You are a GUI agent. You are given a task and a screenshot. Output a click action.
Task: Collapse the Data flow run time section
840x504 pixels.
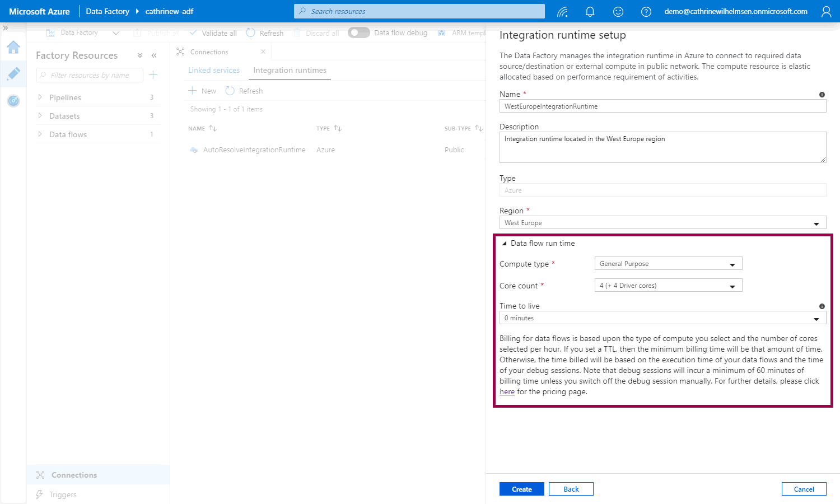coord(505,244)
